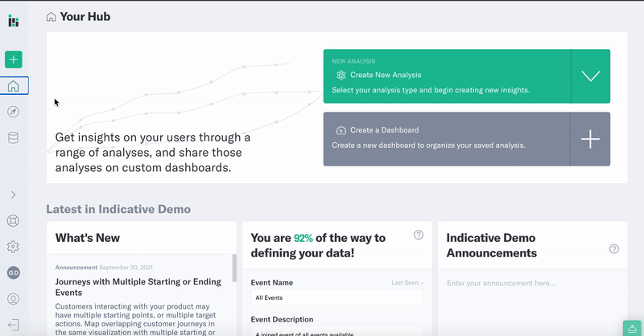Click the plus to create a dashboard

(x=590, y=139)
